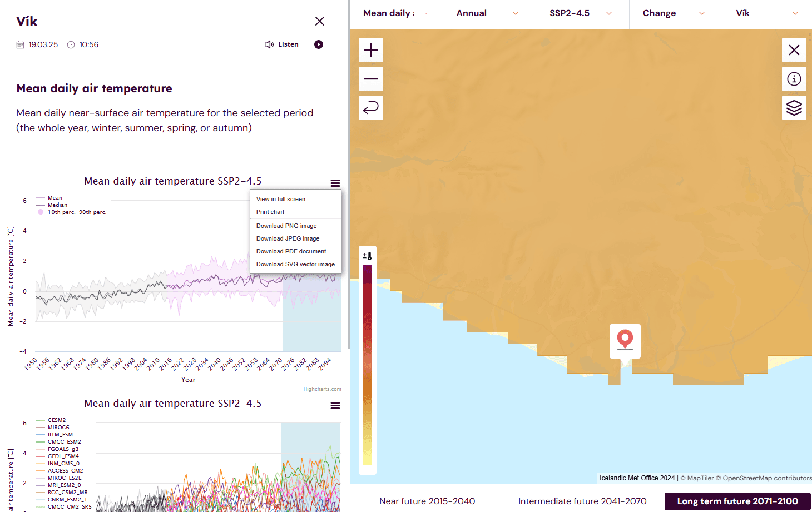Open the map layers icon
812x512 pixels.
794,108
